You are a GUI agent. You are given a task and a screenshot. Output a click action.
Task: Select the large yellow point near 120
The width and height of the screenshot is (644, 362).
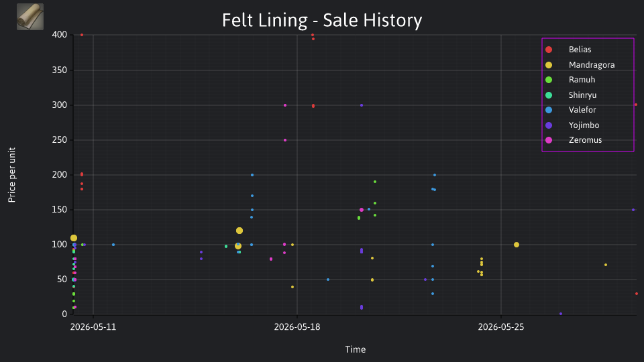click(x=239, y=231)
